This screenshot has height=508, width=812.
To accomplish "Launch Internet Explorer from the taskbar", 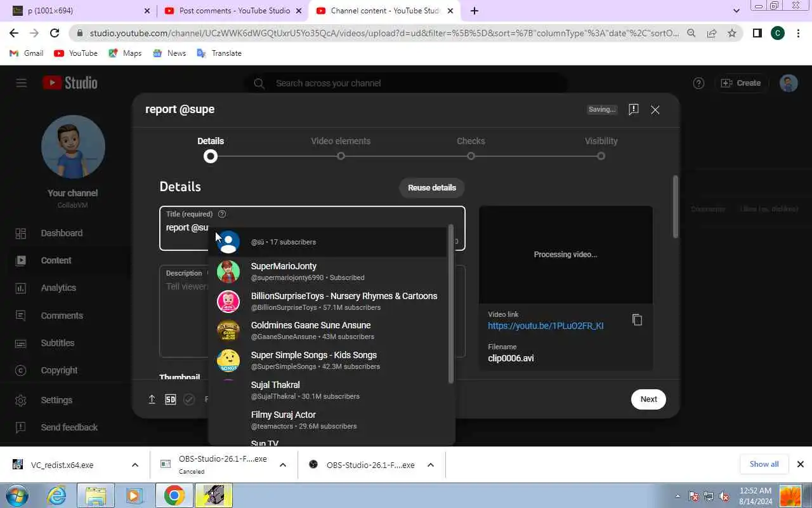I will (57, 495).
